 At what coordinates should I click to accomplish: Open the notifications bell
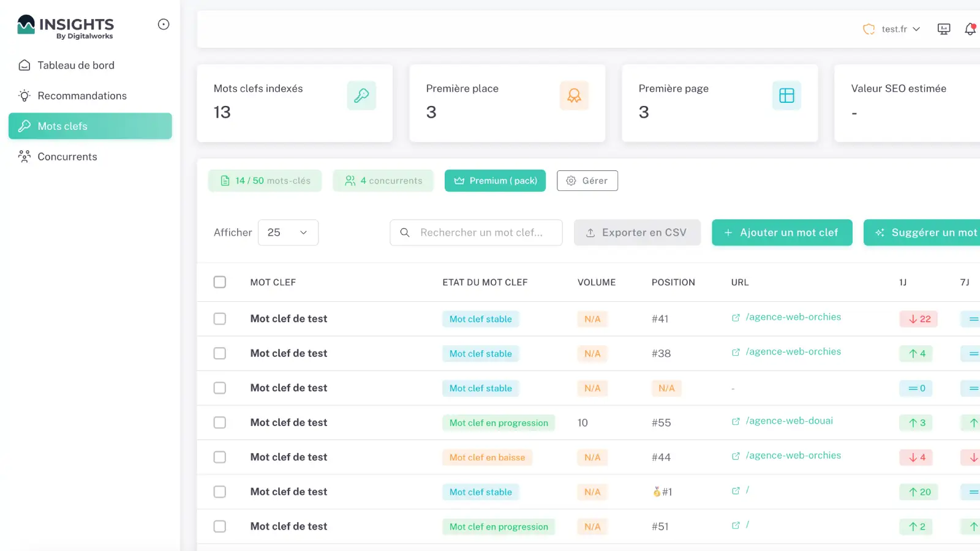pos(970,28)
